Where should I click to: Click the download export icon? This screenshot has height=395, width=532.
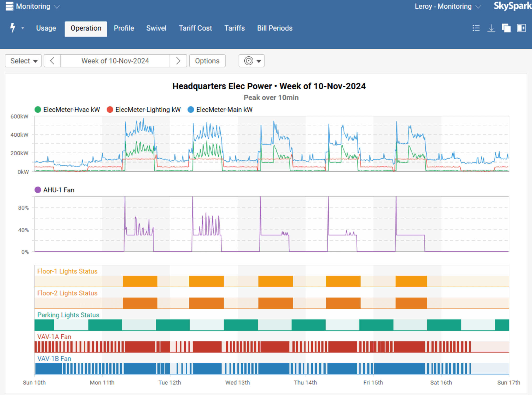[x=491, y=28]
